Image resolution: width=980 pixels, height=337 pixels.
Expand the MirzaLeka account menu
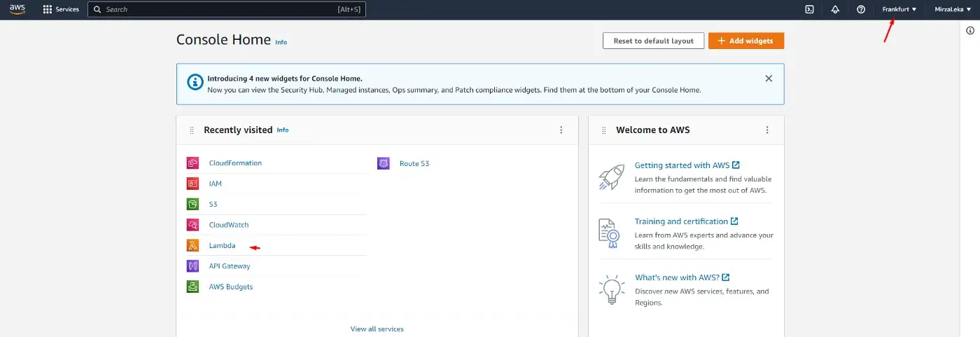click(953, 10)
